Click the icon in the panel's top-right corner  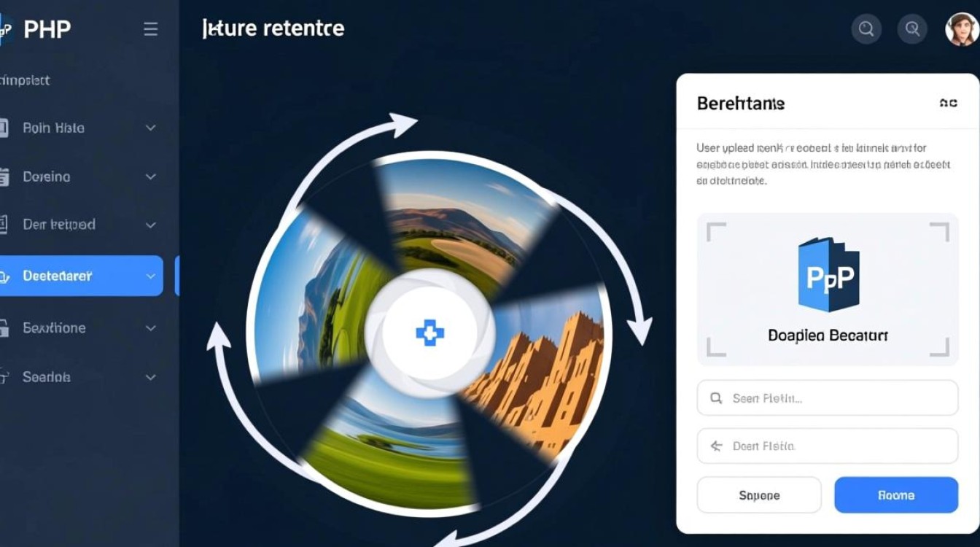(948, 104)
